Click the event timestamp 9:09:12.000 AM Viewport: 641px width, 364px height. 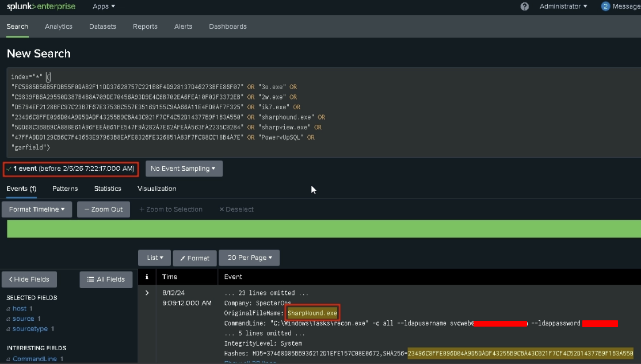click(x=187, y=303)
